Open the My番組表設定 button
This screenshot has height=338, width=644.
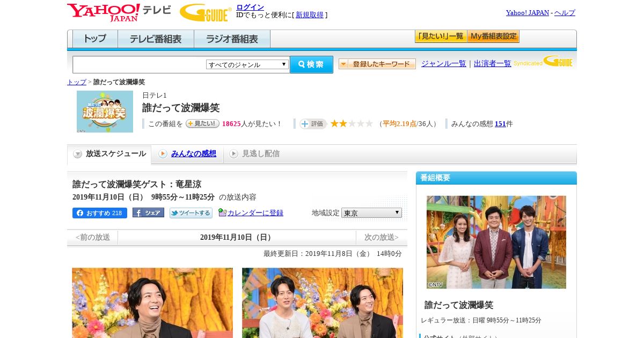tap(493, 36)
